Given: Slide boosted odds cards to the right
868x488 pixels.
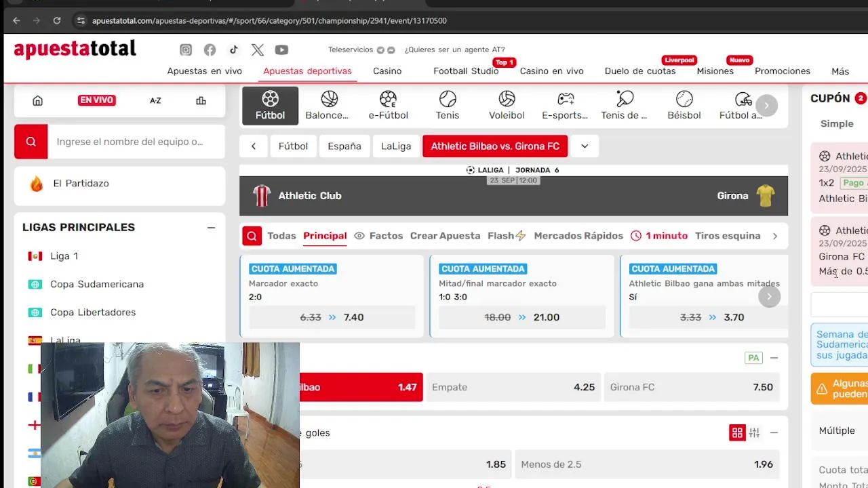Looking at the screenshot, I should coord(769,296).
